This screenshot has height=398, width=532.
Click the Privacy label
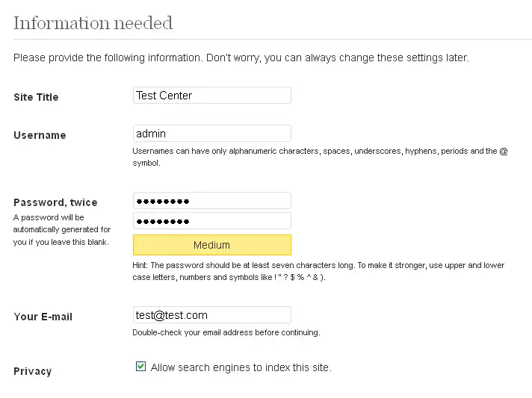coord(33,371)
